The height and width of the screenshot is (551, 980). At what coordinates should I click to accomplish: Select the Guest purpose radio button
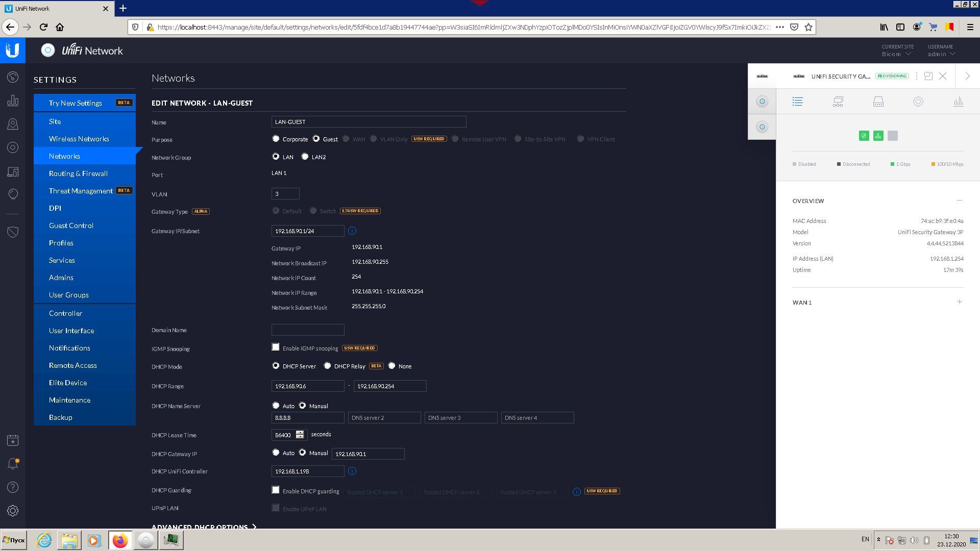click(316, 139)
